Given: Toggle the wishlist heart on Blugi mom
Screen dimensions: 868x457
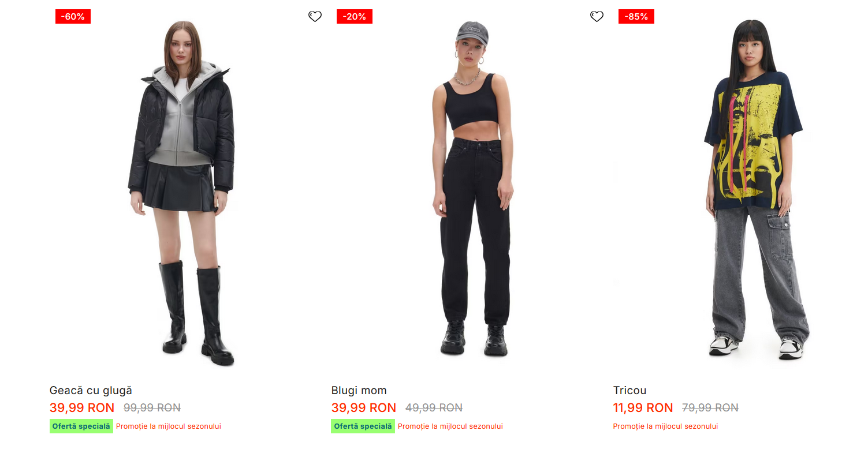Looking at the screenshot, I should pyautogui.click(x=597, y=17).
